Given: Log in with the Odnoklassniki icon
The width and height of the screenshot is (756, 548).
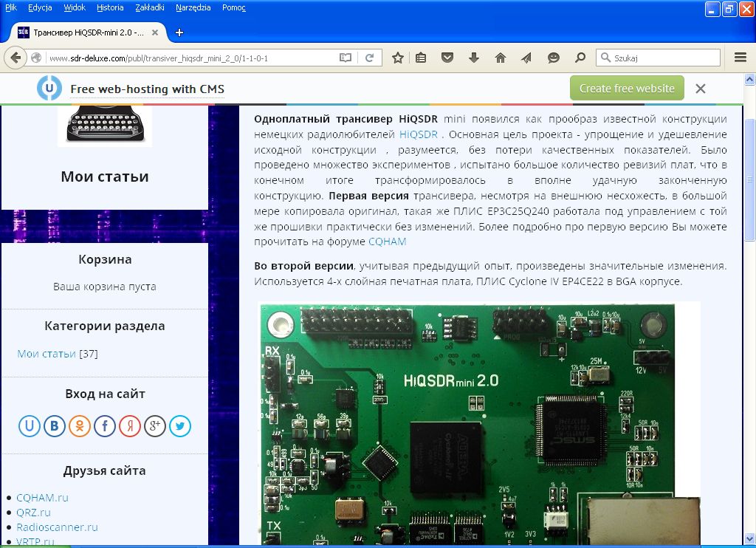Looking at the screenshot, I should click(x=80, y=425).
